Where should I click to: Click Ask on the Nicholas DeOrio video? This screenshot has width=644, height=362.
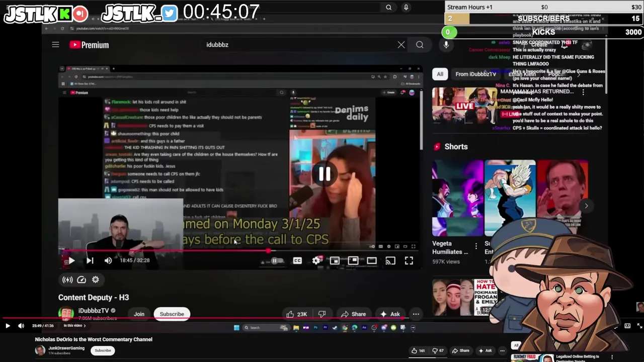[485, 350]
